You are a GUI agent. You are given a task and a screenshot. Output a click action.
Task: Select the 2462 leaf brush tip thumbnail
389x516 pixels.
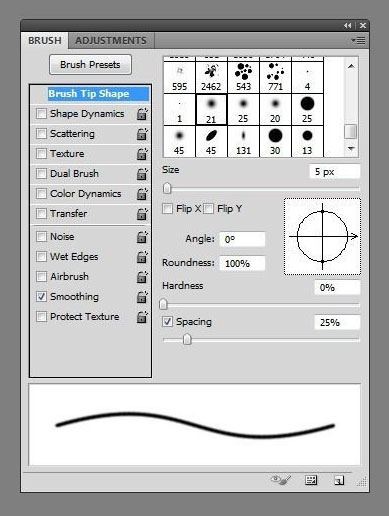click(211, 77)
